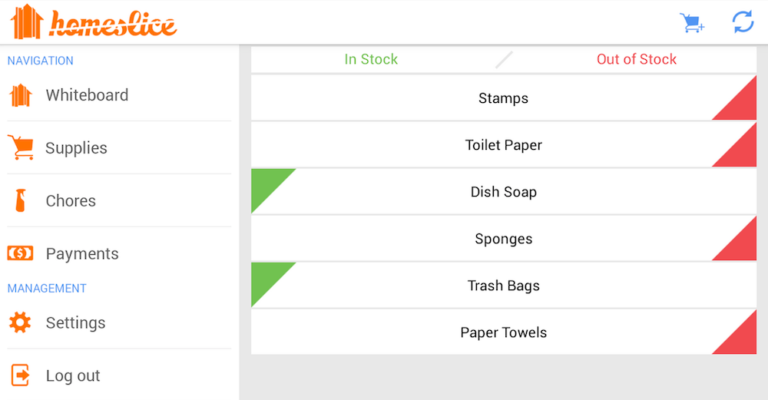This screenshot has width=768, height=400.
Task: Toggle Trash Bags green in-stock corner
Action: [x=265, y=277]
